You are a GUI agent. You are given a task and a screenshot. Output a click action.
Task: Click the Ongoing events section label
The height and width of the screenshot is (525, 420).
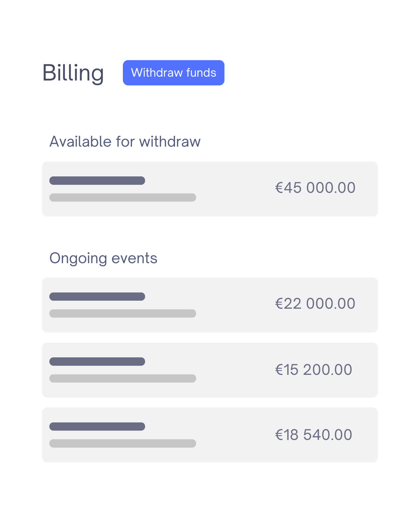[x=103, y=259]
